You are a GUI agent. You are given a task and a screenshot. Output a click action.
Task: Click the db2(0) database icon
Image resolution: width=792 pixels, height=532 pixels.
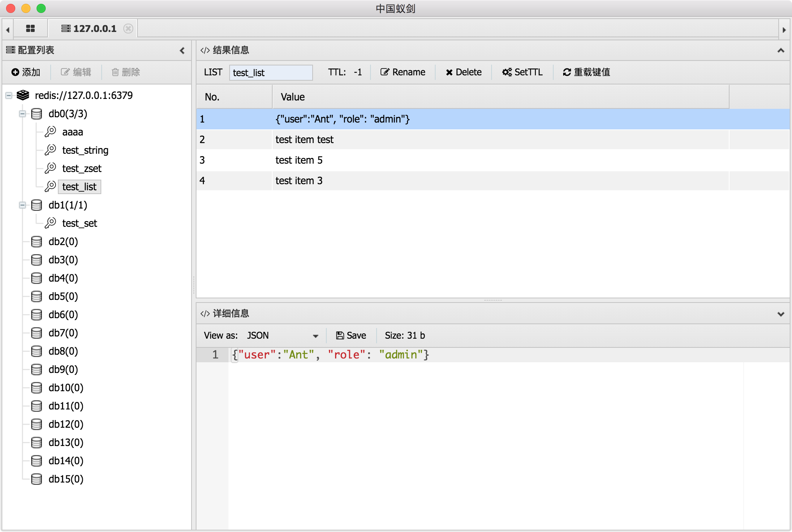[x=37, y=242]
